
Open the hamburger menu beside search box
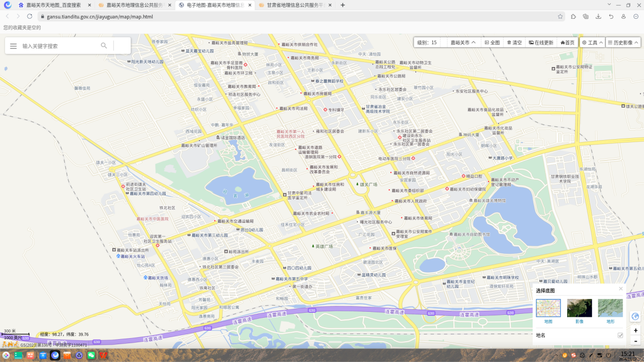click(x=13, y=46)
